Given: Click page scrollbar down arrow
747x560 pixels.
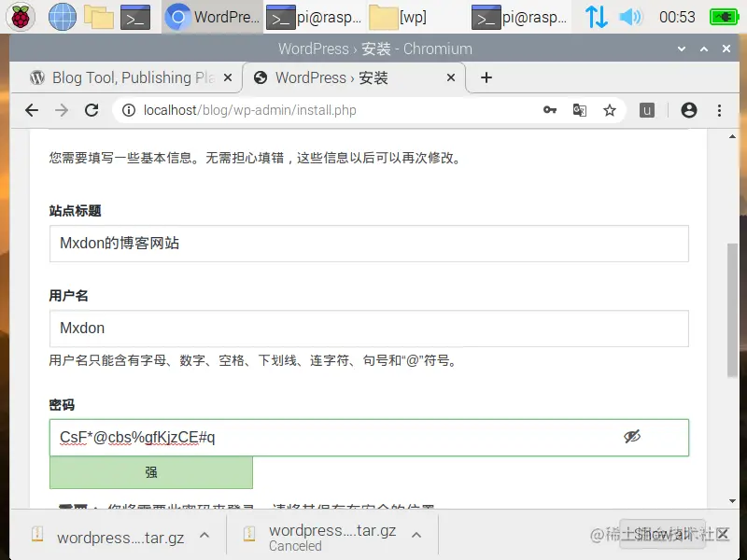Looking at the screenshot, I should pyautogui.click(x=732, y=501).
